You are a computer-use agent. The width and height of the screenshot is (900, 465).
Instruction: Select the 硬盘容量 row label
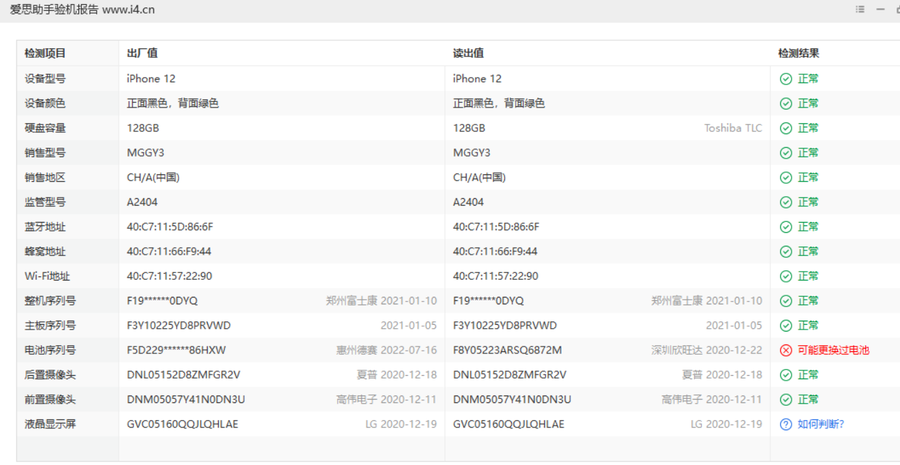[x=45, y=128]
